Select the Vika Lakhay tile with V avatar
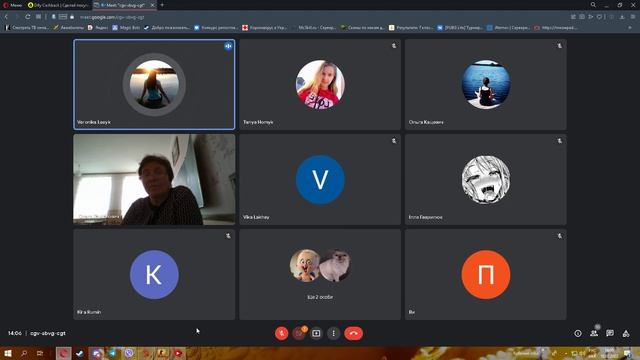 click(320, 180)
